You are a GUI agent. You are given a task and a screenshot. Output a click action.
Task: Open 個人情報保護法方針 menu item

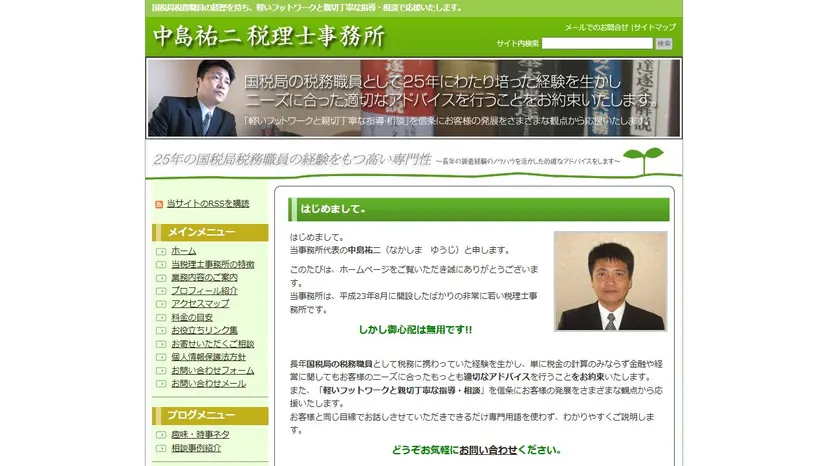pos(209,357)
